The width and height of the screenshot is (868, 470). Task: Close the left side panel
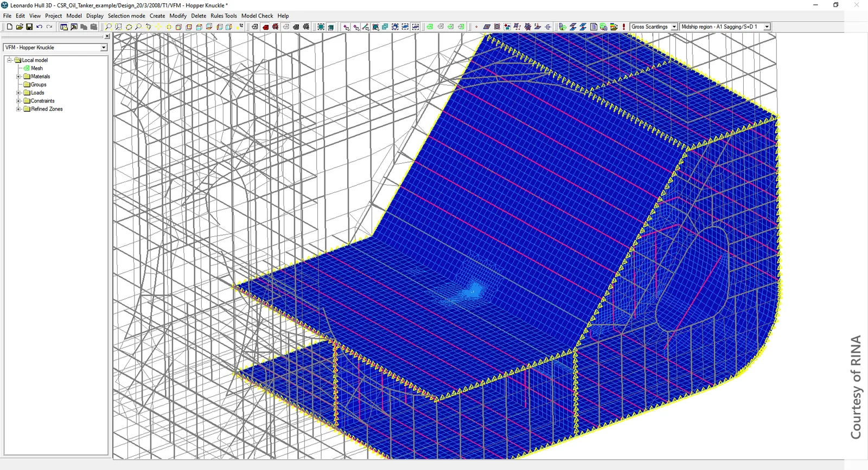click(107, 36)
